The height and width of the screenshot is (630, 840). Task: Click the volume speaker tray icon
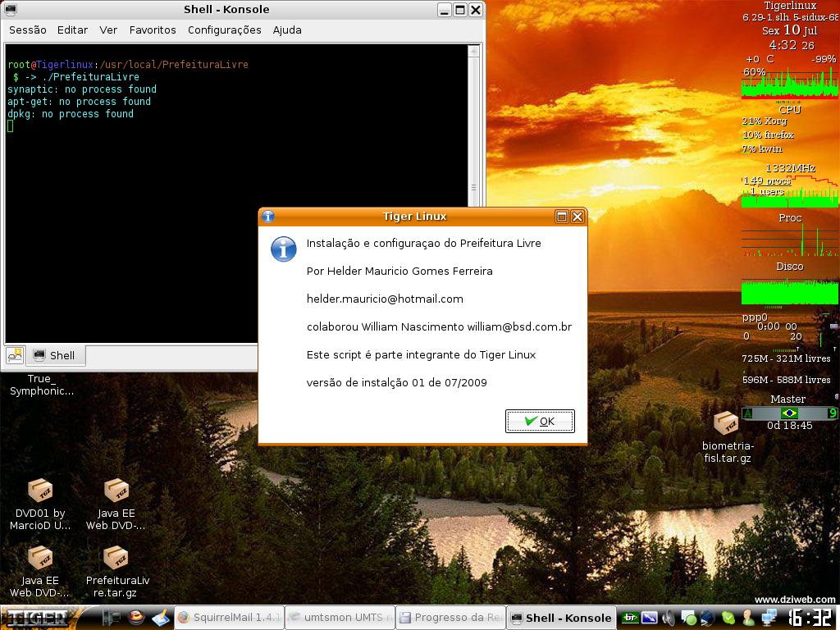(x=669, y=618)
